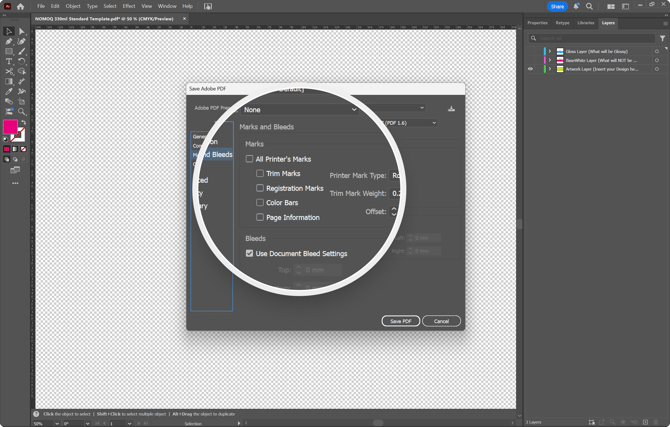Screen dimensions: 670x427
Task: Uncheck Use Document Bleed Settings
Action: [250, 254]
